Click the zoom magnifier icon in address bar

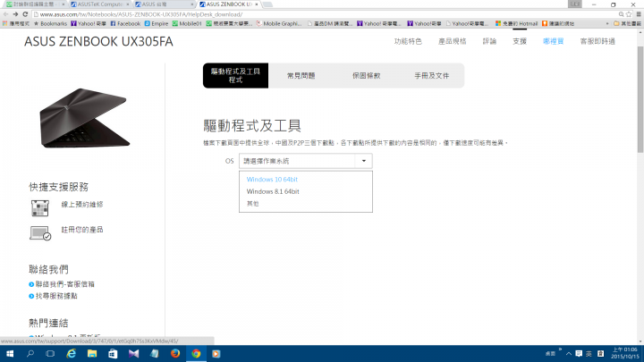(x=621, y=14)
